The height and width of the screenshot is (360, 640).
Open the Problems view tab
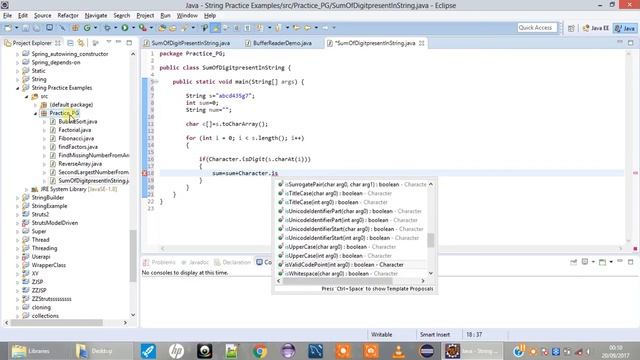pyautogui.click(x=160, y=262)
